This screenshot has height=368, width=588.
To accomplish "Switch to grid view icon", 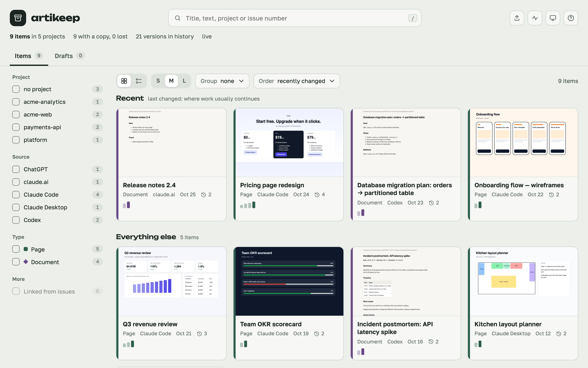I will tap(124, 81).
